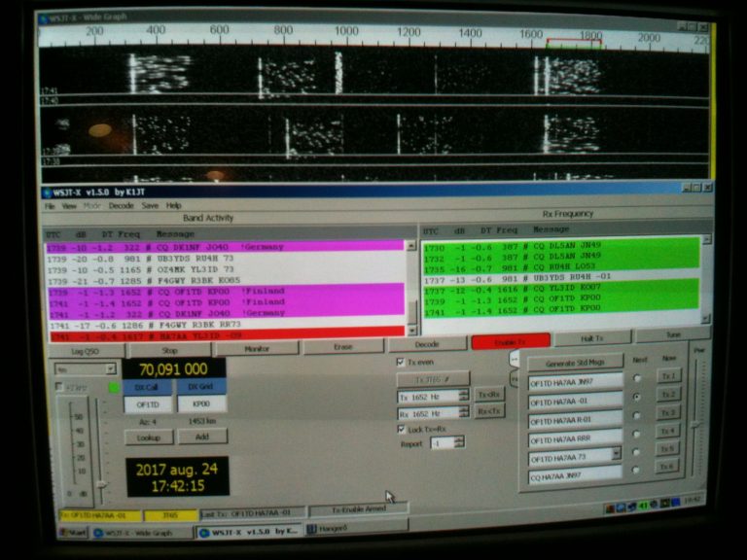The image size is (747, 560).
Task: Open the Decode menu
Action: tap(122, 206)
